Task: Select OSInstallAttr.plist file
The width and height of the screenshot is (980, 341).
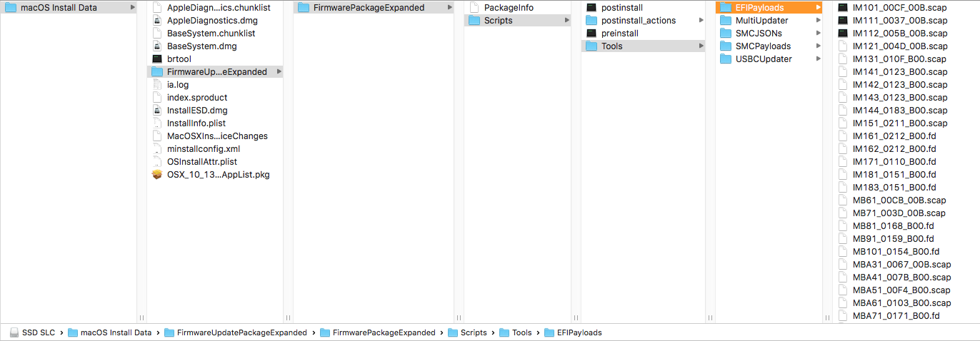Action: pyautogui.click(x=202, y=162)
